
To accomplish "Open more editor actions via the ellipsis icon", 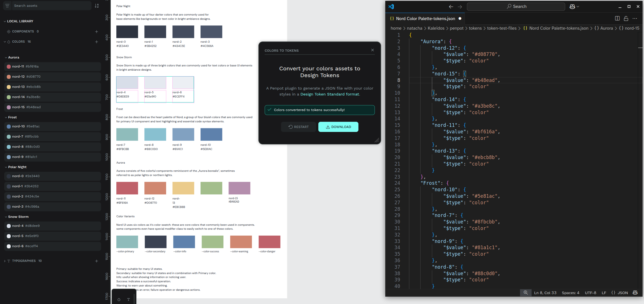I will [635, 18].
